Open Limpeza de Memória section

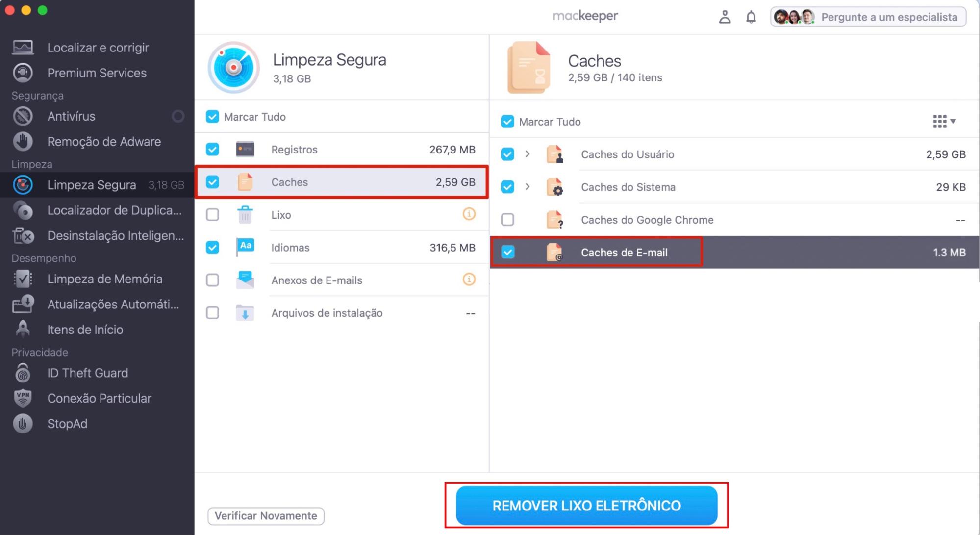coord(97,279)
